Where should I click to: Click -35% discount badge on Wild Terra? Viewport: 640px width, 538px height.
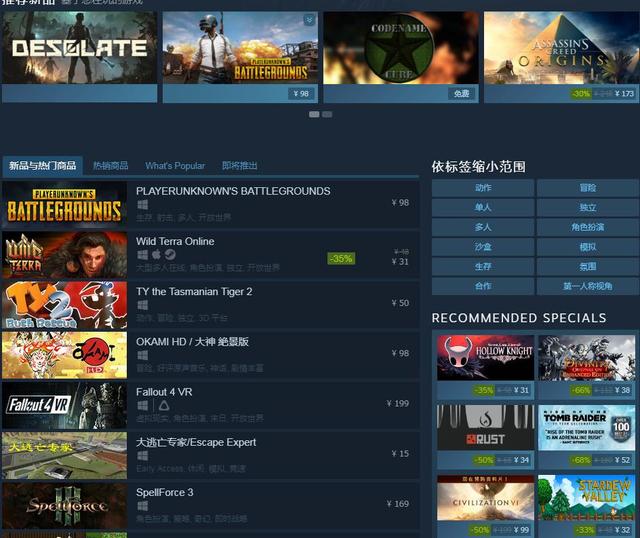(x=341, y=258)
